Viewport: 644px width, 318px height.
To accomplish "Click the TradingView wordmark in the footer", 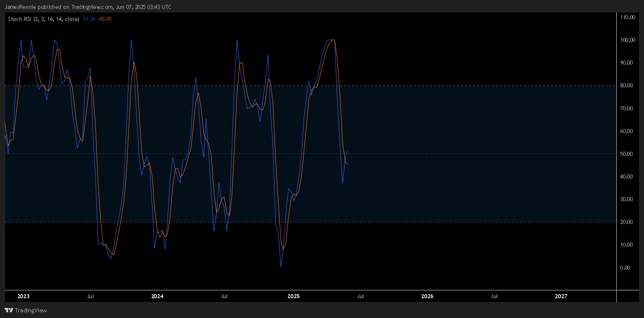I will click(31, 311).
